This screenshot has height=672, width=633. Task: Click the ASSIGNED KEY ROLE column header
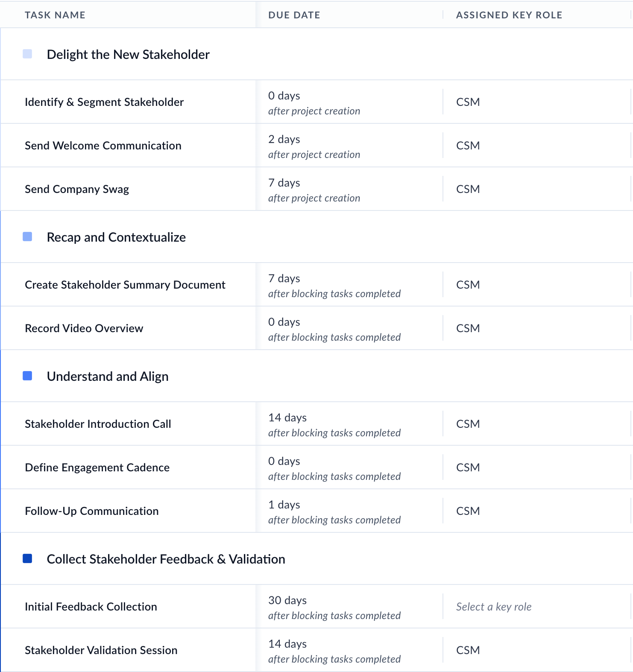[509, 15]
